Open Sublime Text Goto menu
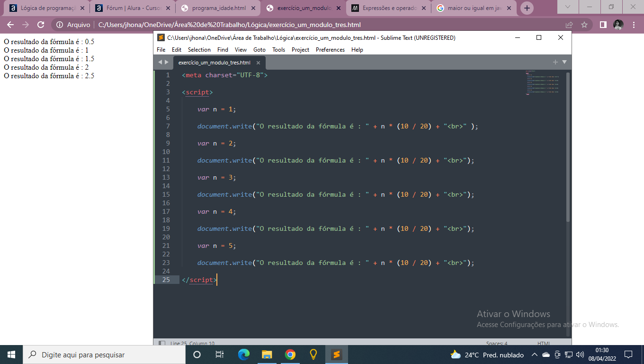 pos(259,50)
